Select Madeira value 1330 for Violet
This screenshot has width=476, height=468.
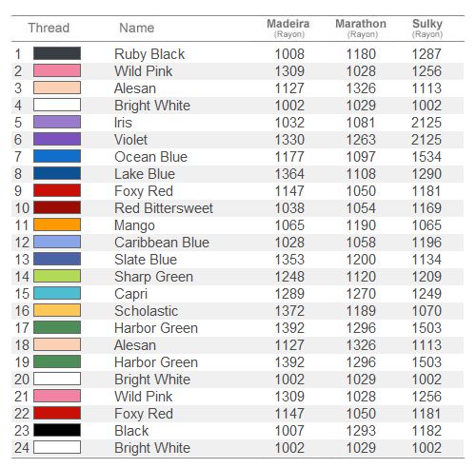(x=289, y=140)
